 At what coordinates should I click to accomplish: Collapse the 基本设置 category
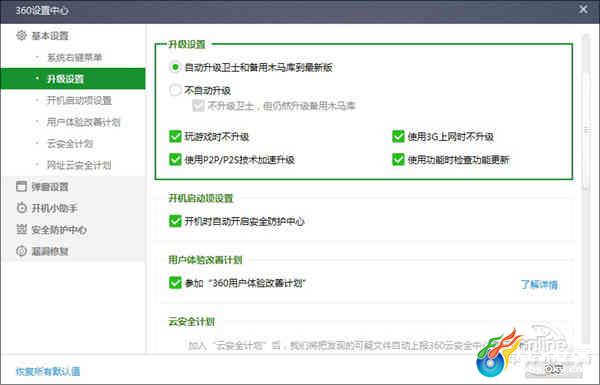pos(50,36)
